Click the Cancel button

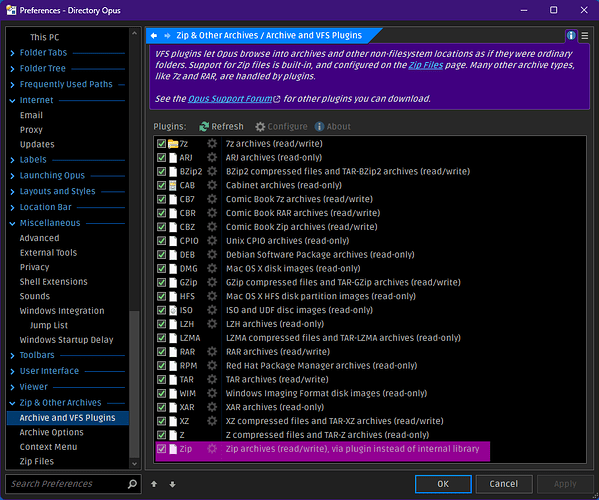click(x=503, y=484)
